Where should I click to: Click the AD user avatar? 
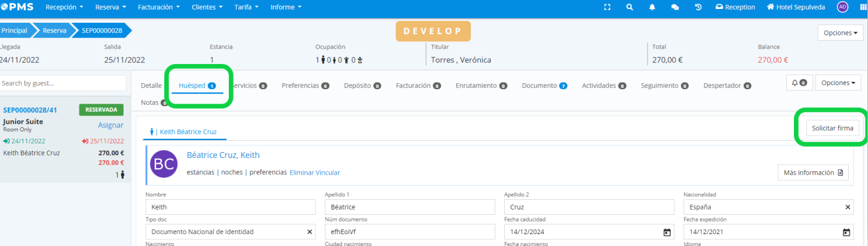tap(842, 7)
